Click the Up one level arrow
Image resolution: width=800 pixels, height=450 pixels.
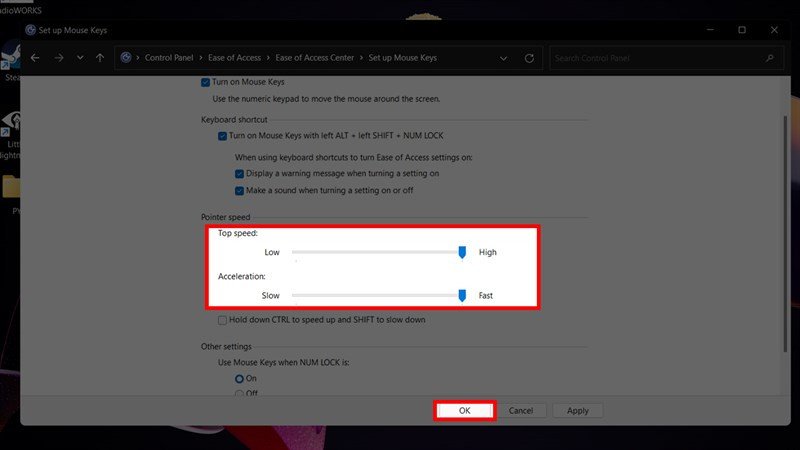pyautogui.click(x=99, y=58)
